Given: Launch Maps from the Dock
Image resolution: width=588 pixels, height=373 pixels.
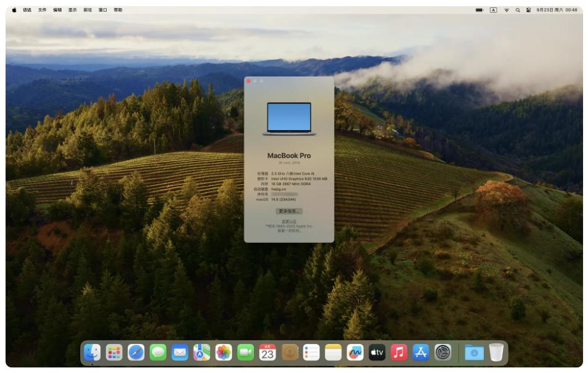Looking at the screenshot, I should (x=202, y=353).
